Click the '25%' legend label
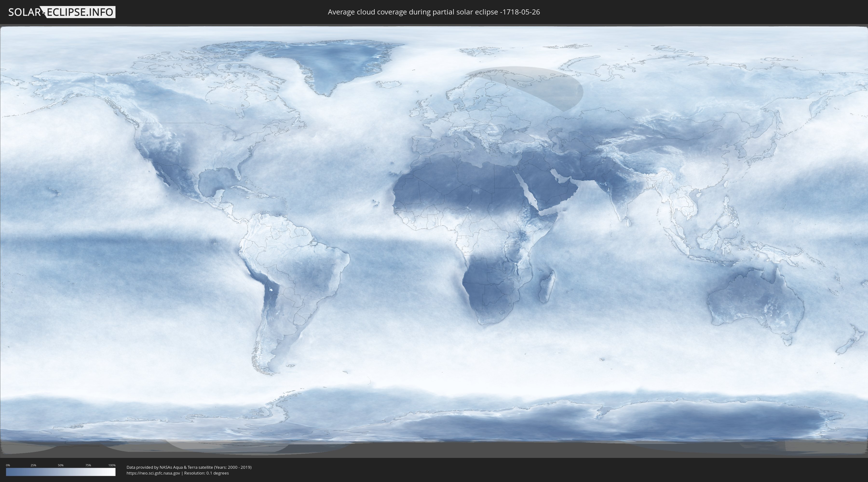This screenshot has width=868, height=482. pos(33,465)
